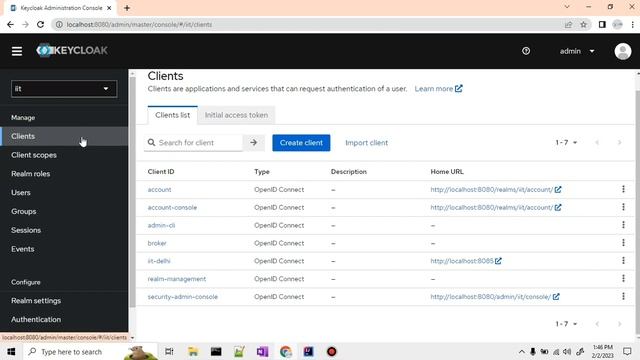
Task: Open the iit-delhi client
Action: click(159, 261)
